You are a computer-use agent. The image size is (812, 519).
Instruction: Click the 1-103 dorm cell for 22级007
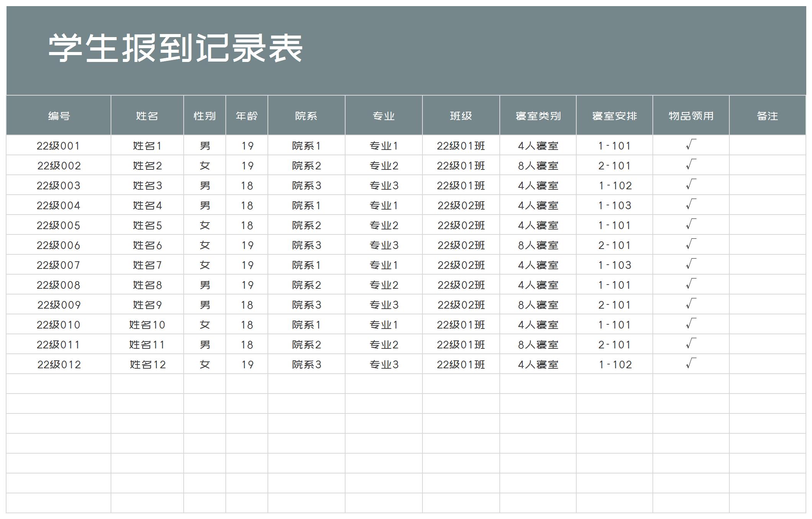(x=614, y=265)
